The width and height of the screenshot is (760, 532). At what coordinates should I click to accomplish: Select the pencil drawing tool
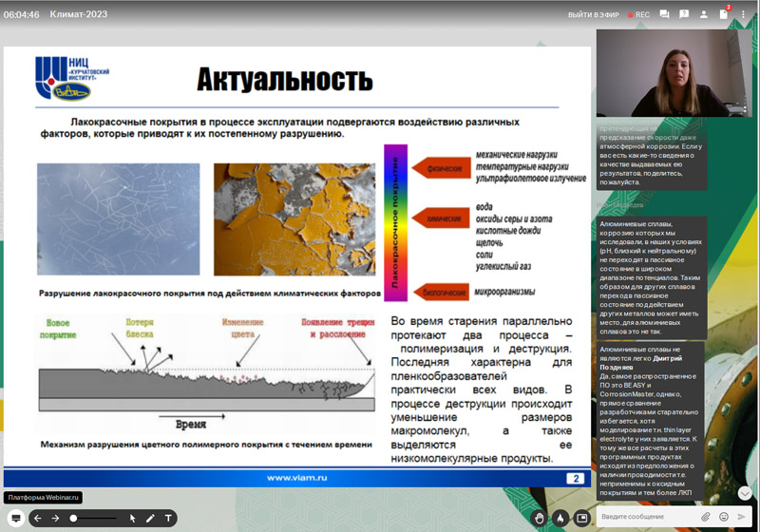[150, 518]
